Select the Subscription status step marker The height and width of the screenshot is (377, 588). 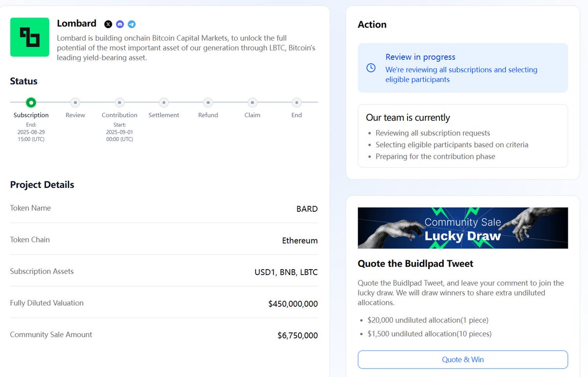tap(31, 102)
